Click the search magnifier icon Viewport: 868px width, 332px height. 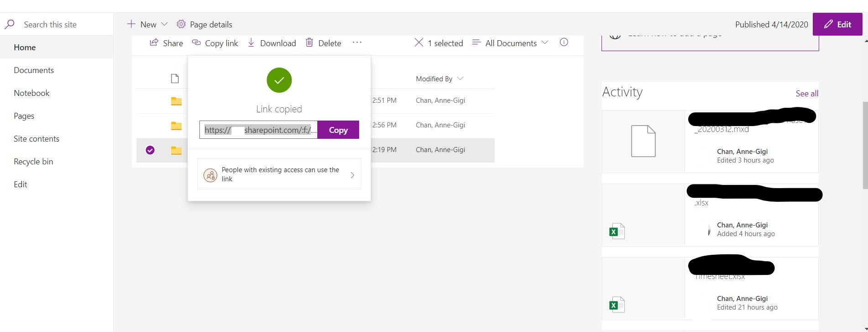pyautogui.click(x=10, y=24)
